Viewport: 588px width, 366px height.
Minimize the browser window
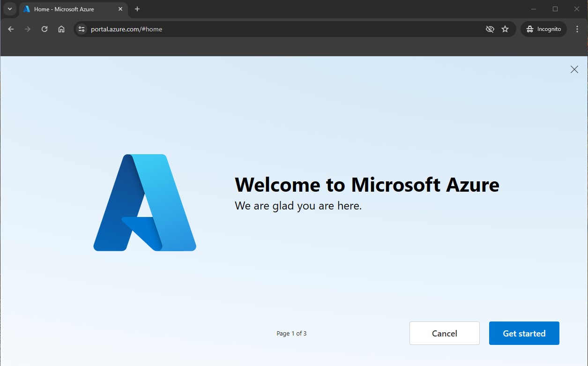click(534, 9)
